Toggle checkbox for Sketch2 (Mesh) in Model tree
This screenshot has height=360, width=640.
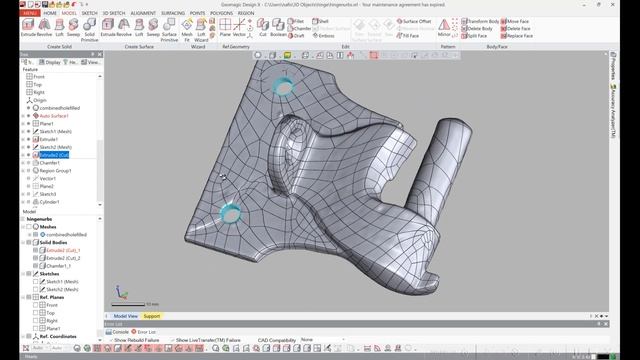(36, 289)
